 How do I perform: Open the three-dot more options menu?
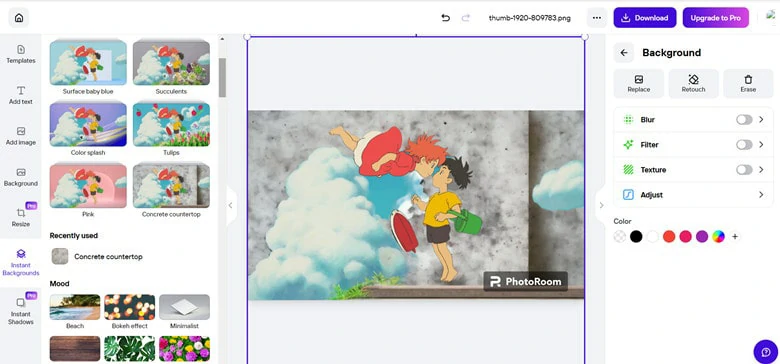coord(597,18)
